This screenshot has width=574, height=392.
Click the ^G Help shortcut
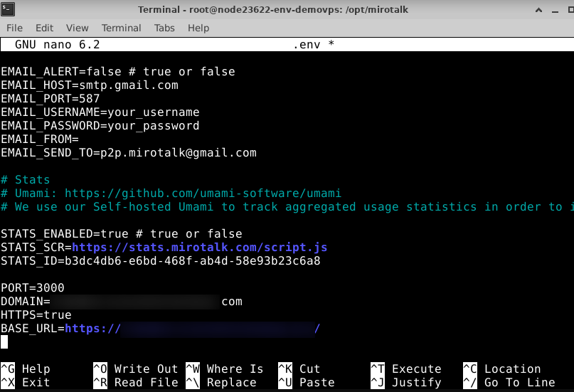coord(26,369)
